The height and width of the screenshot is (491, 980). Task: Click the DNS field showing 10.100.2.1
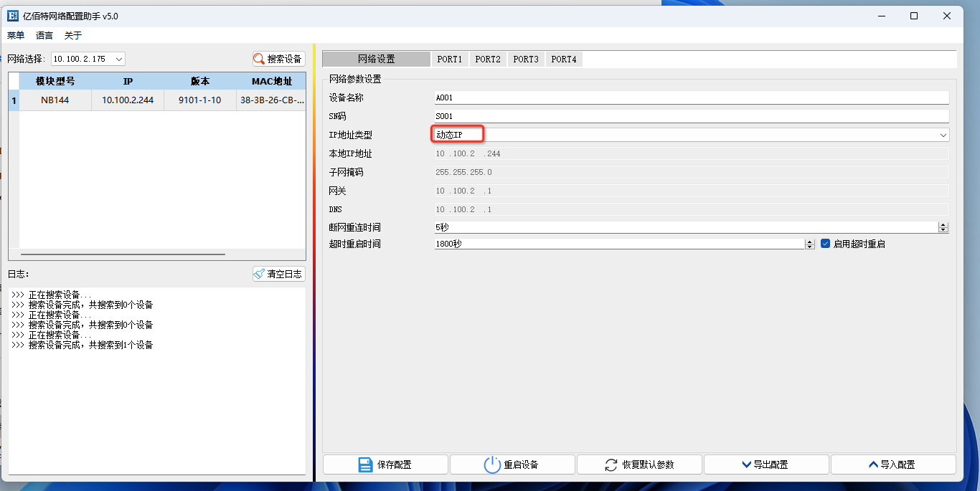pos(692,209)
